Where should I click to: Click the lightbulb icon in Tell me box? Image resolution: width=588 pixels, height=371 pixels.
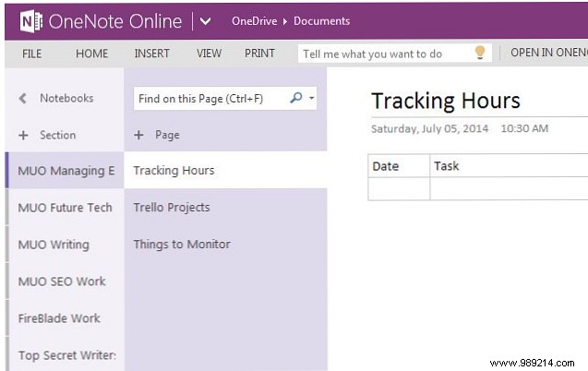tap(480, 53)
